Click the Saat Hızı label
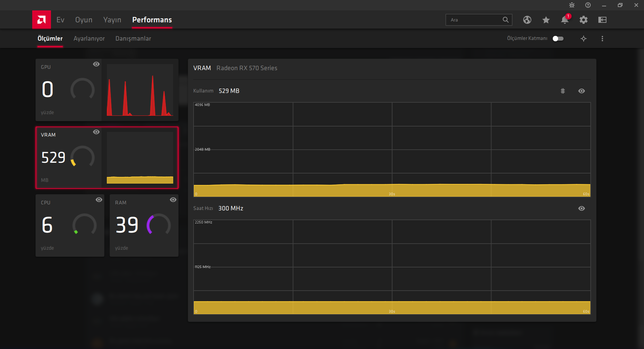This screenshot has height=349, width=644. (x=203, y=208)
